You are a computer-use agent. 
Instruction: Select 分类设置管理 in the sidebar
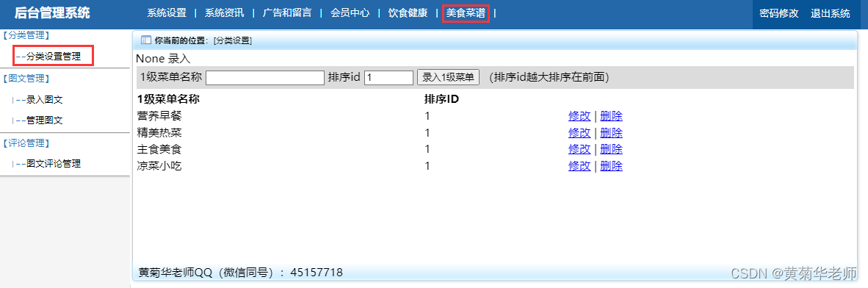click(53, 56)
